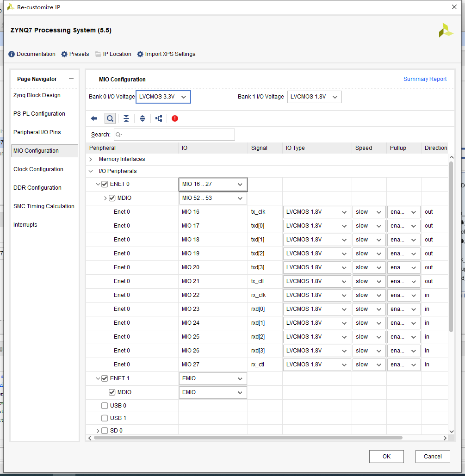Image resolution: width=465 pixels, height=476 pixels.
Task: Open the ENET 1 MDIO EMIO dropdown
Action: tap(213, 393)
